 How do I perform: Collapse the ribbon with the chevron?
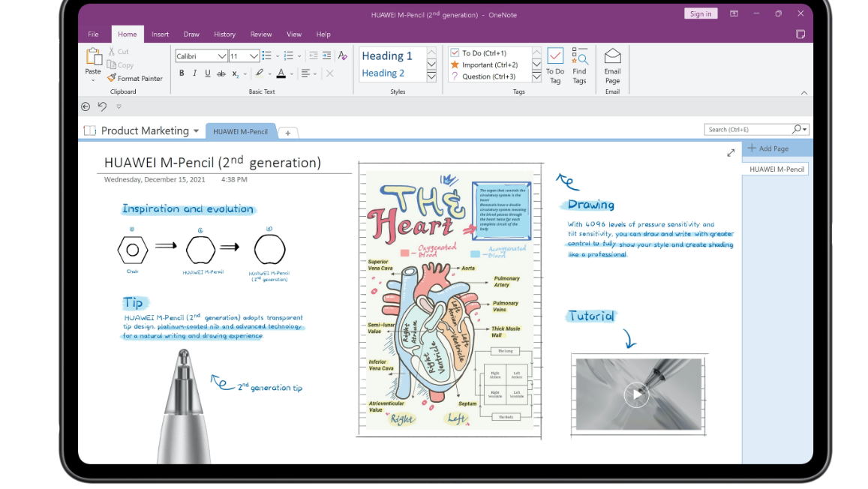(803, 92)
